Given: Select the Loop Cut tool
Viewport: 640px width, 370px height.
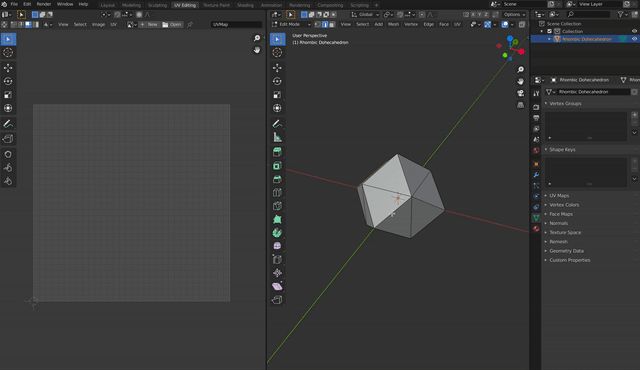Looking at the screenshot, I should [277, 193].
